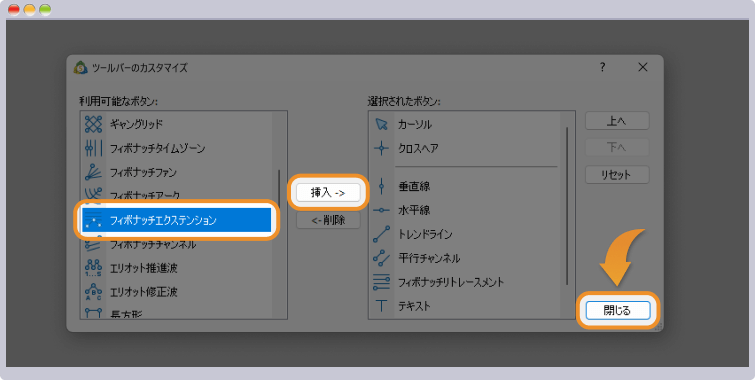Viewport: 755px width, 380px height.
Task: Select テキスト text in the selected list
Action: pos(414,306)
